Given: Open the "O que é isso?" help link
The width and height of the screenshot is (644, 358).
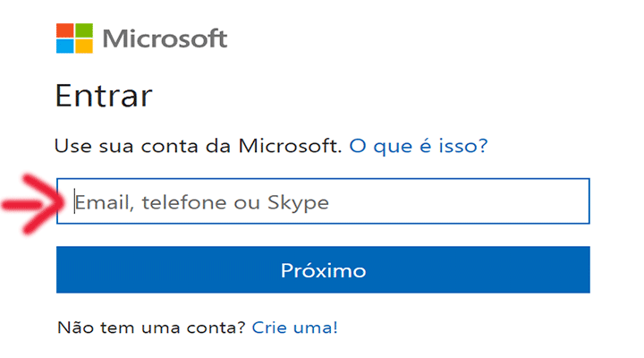Looking at the screenshot, I should [419, 146].
